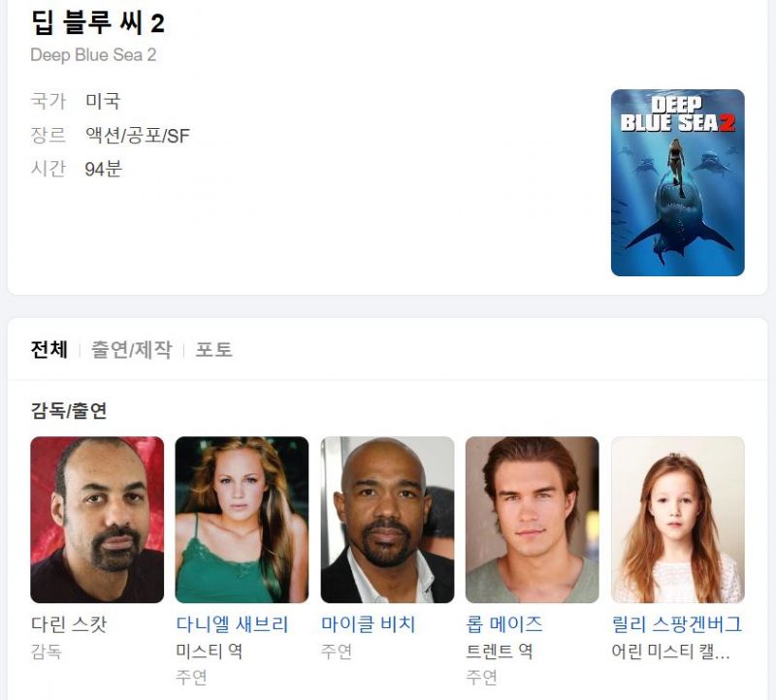Click the English title Deep Blue Sea 2
Screen dimensions: 776x700
[x=93, y=55]
